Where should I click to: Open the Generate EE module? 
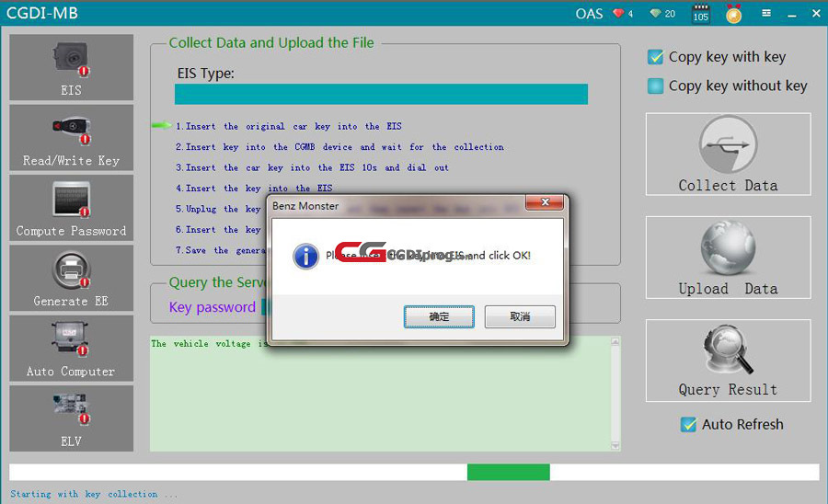pyautogui.click(x=71, y=278)
